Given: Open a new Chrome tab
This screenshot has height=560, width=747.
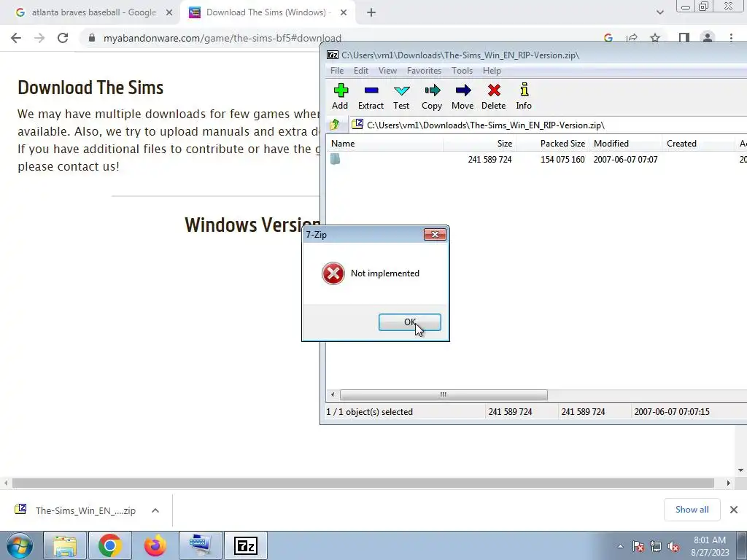Looking at the screenshot, I should [x=371, y=13].
